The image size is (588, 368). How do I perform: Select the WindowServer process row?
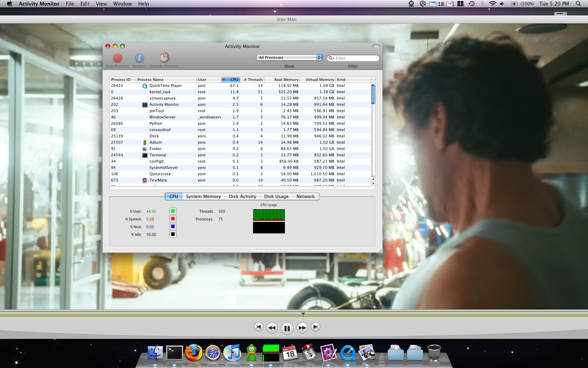point(240,117)
